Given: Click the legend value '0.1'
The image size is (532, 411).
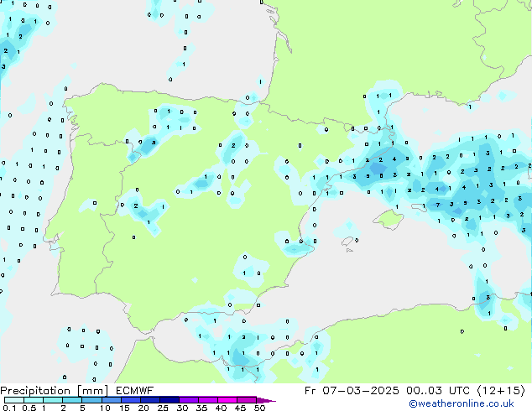Looking at the screenshot, I should 9,408.
